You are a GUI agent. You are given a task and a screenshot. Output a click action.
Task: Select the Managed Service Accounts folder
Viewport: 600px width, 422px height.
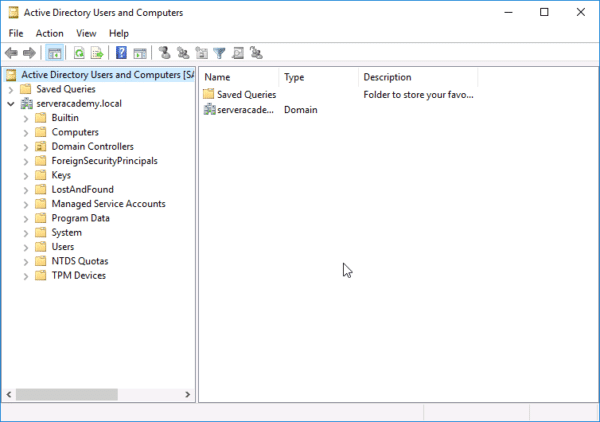point(108,204)
